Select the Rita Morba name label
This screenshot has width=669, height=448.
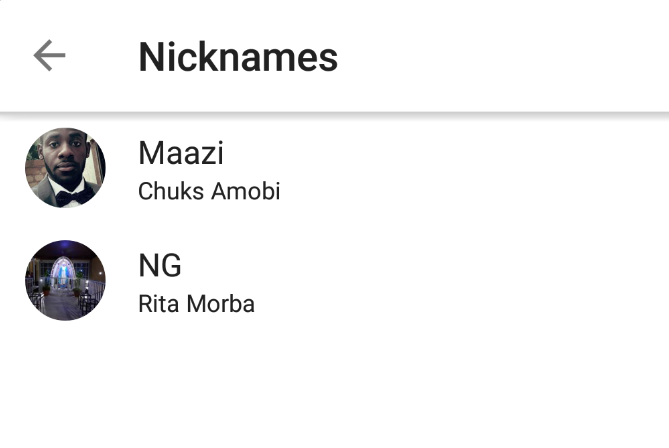[x=196, y=303]
